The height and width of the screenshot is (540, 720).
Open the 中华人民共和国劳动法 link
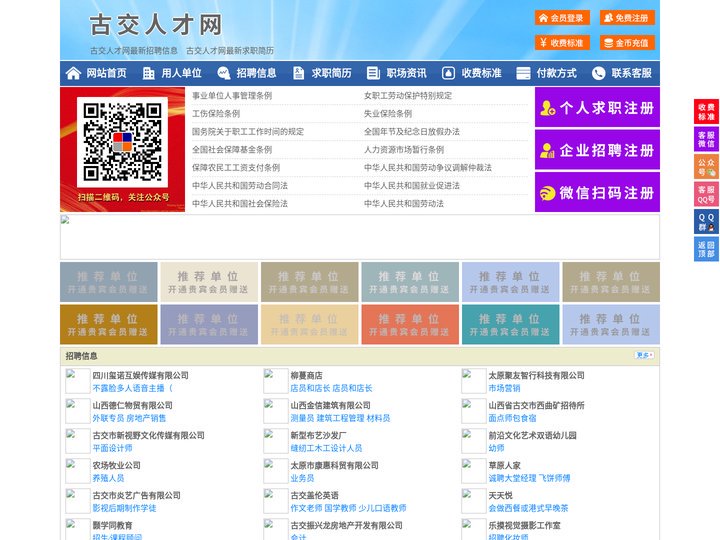404,203
